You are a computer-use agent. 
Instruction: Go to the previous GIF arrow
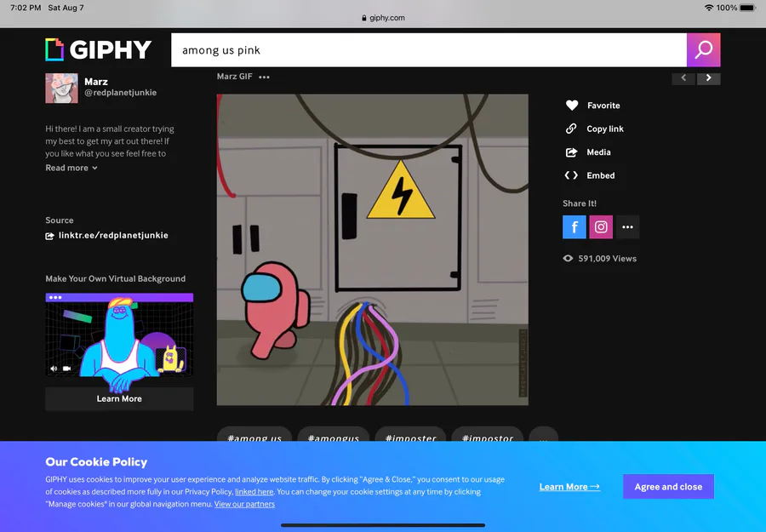683,78
